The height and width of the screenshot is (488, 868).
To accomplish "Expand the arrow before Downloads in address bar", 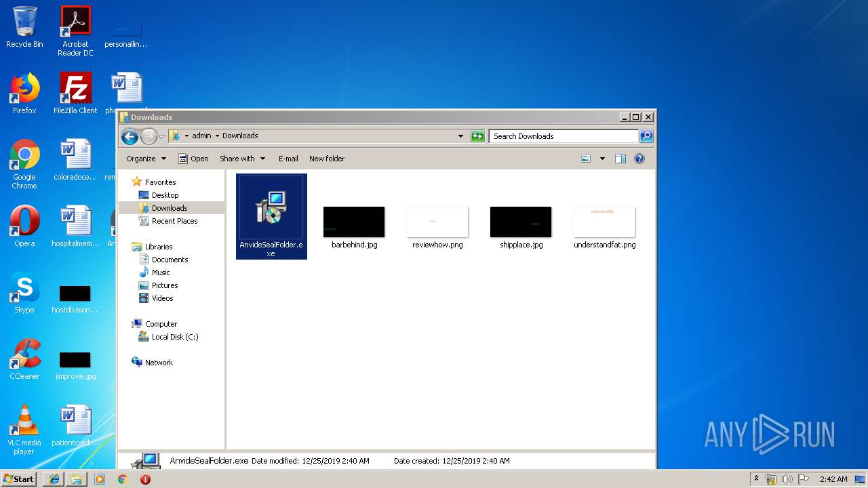I will click(217, 136).
